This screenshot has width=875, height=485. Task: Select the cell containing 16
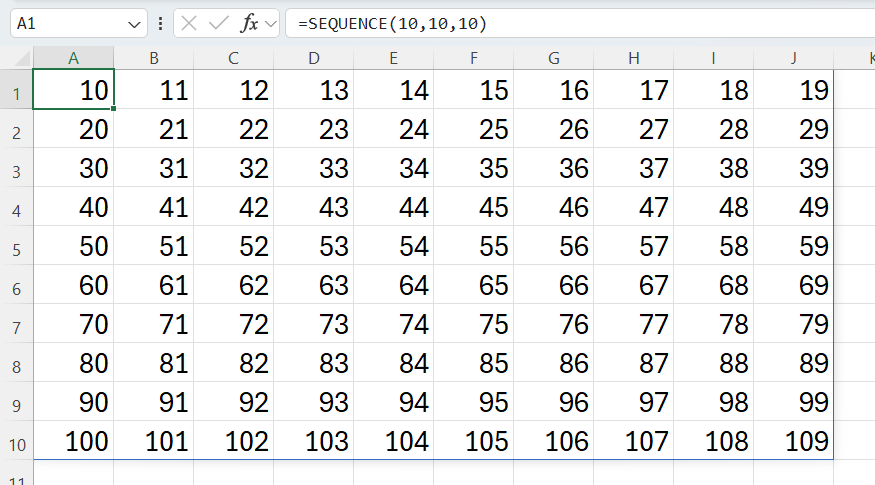pos(554,89)
